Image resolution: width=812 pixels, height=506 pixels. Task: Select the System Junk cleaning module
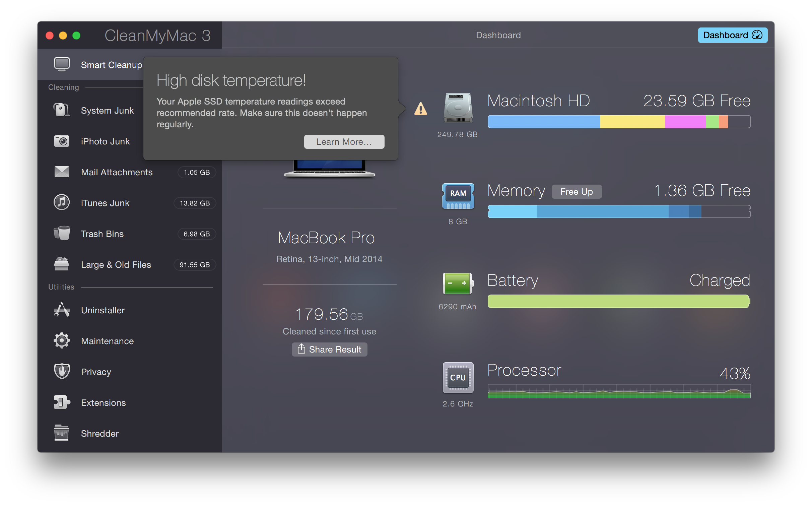107,110
